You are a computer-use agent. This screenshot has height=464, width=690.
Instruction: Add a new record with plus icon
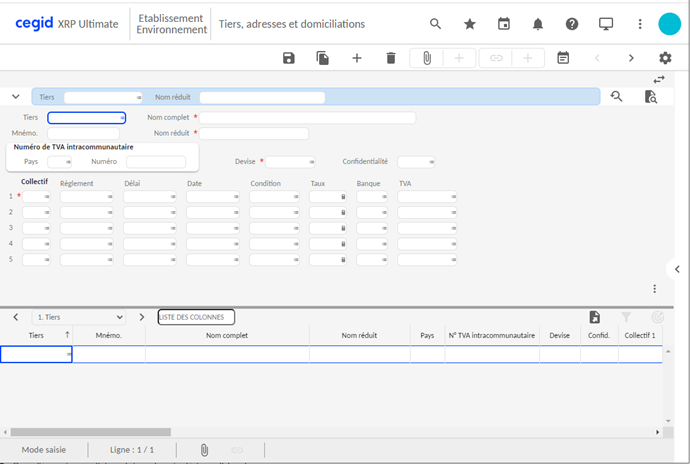(x=357, y=58)
